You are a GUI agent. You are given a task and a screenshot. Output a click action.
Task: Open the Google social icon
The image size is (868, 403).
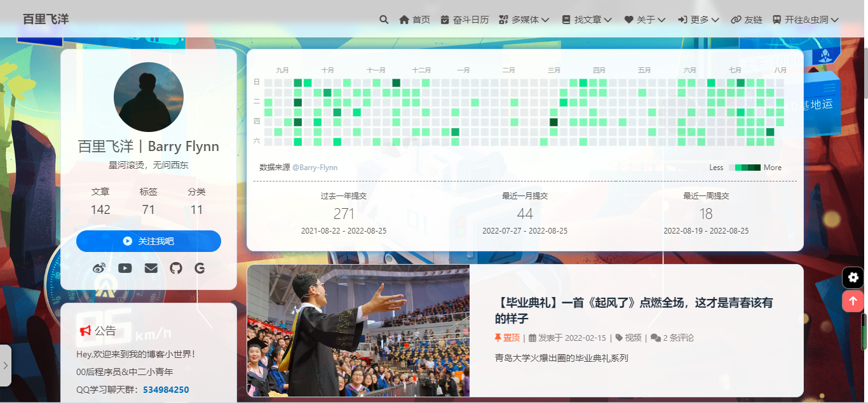200,268
